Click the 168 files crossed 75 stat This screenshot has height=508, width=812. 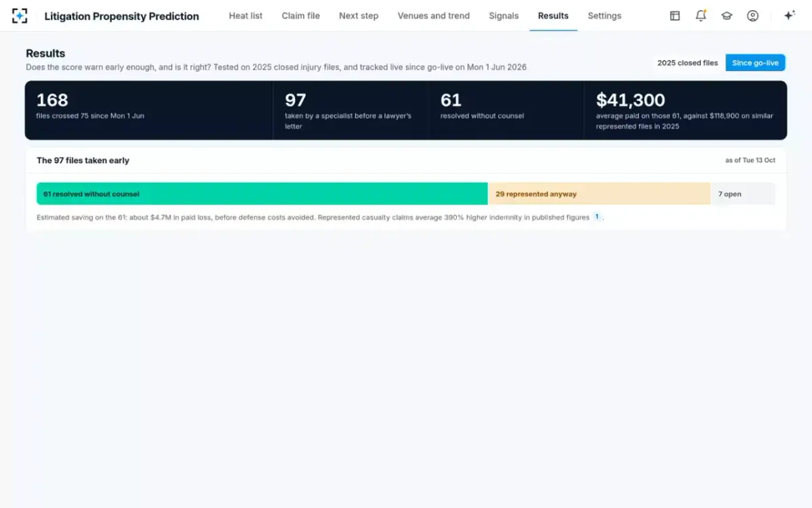click(149, 110)
